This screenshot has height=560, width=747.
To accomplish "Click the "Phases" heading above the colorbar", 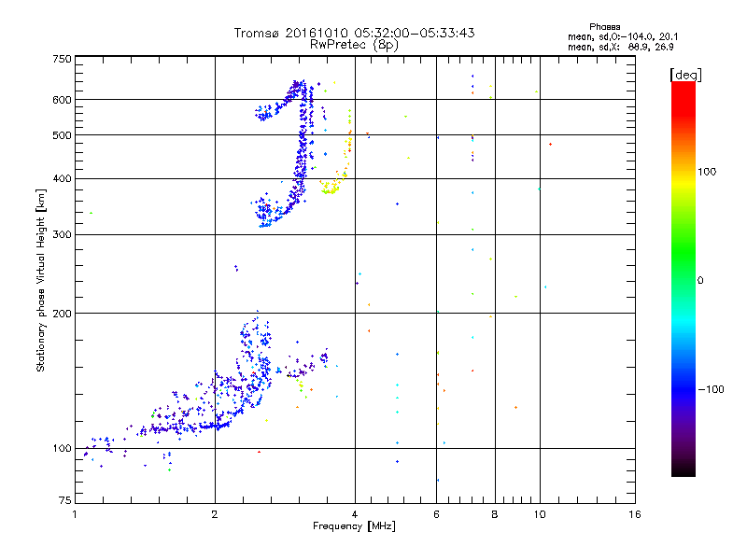I will click(604, 27).
